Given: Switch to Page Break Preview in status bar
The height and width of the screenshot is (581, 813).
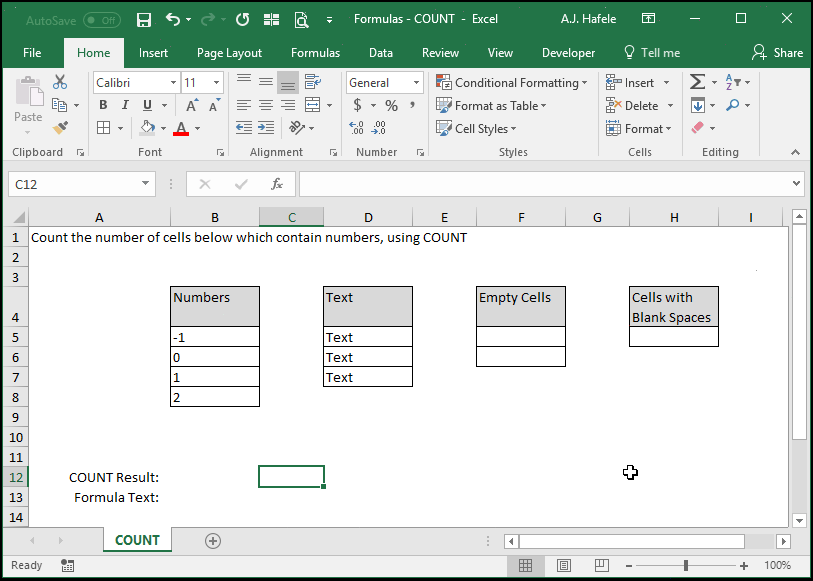Looking at the screenshot, I should 601,565.
